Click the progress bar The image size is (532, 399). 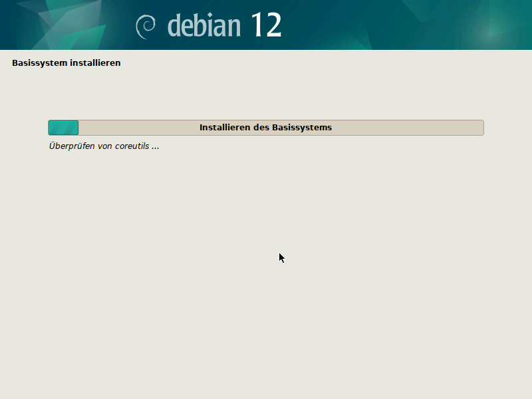266,127
